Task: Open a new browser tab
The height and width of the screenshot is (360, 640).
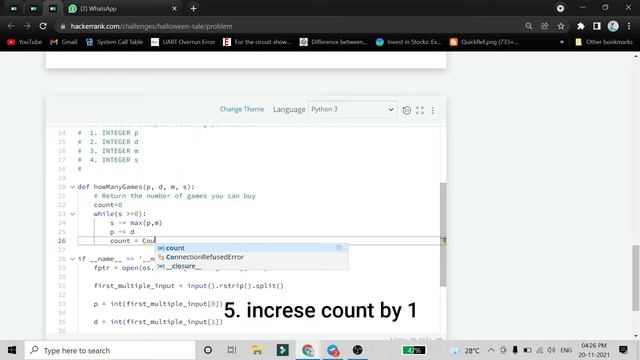Action: point(193,9)
